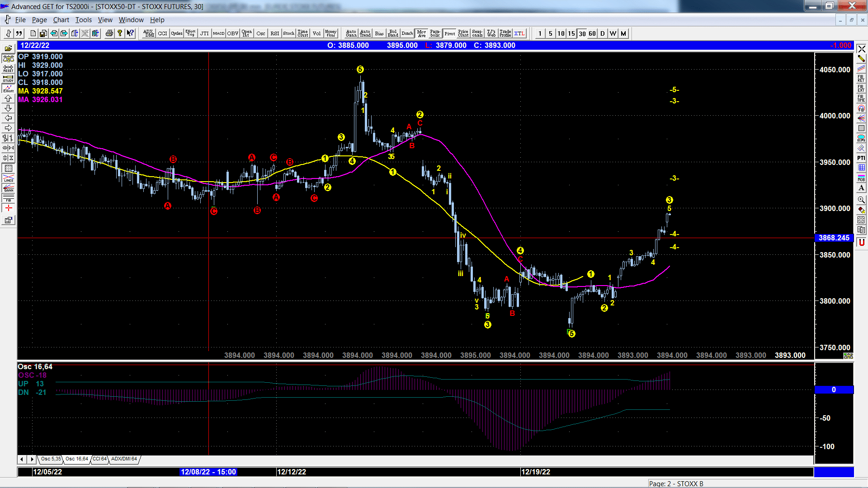Add the RSI indicator
The width and height of the screenshot is (868, 488).
click(275, 33)
